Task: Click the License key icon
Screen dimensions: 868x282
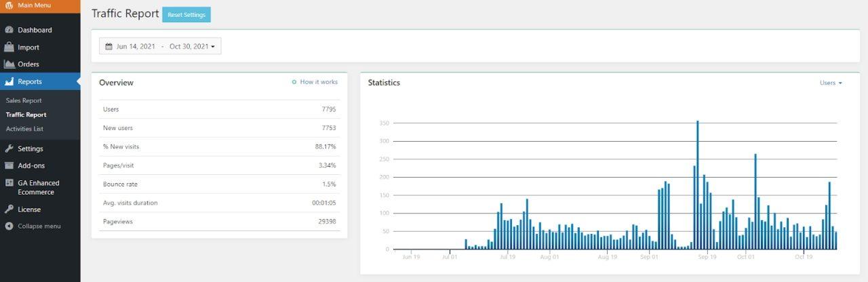Action: coord(9,209)
